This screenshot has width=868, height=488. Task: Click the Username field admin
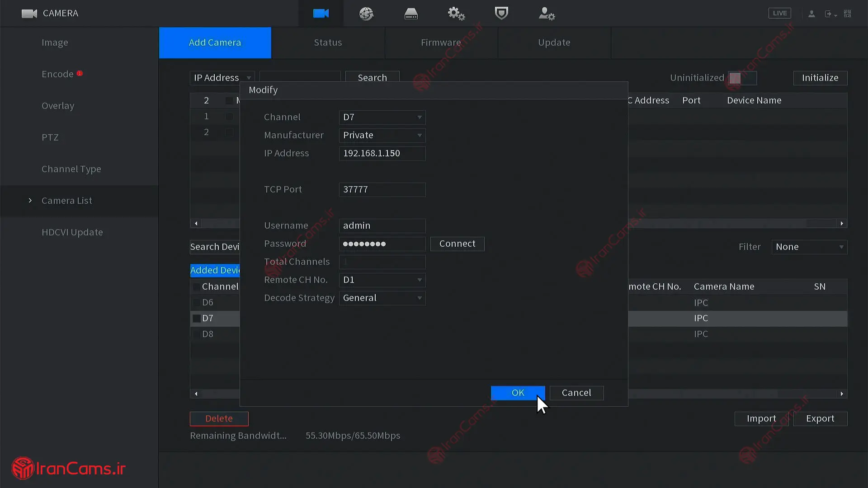[x=382, y=225]
